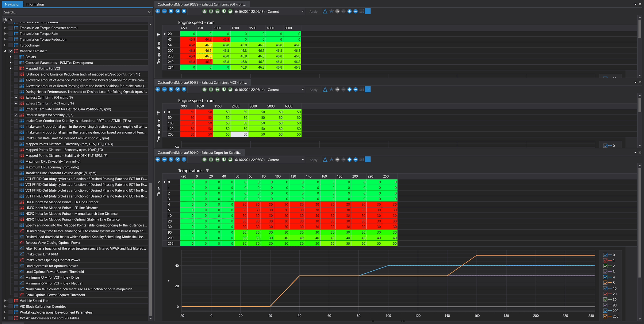The height and width of the screenshot is (324, 644).
Task: Hide the 255 series in the chart legend
Action: (x=605, y=316)
